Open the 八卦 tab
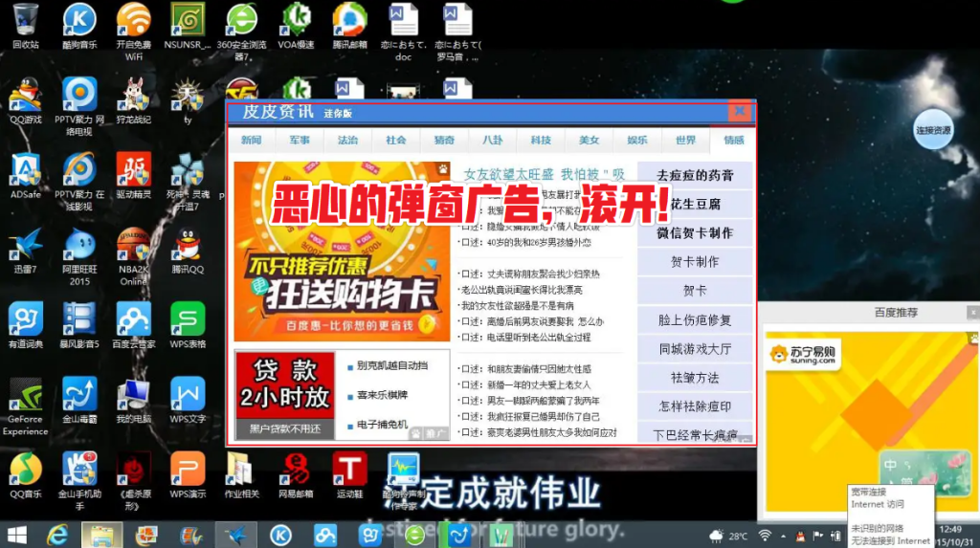 [x=493, y=141]
